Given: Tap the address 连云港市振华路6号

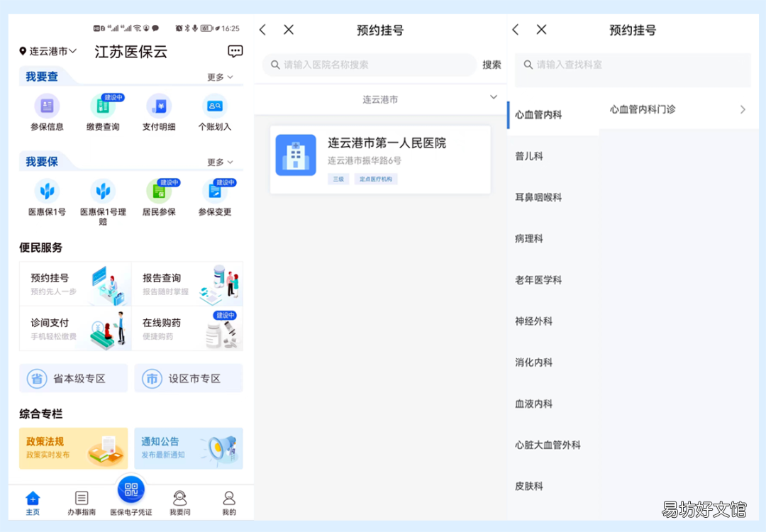Looking at the screenshot, I should point(364,161).
